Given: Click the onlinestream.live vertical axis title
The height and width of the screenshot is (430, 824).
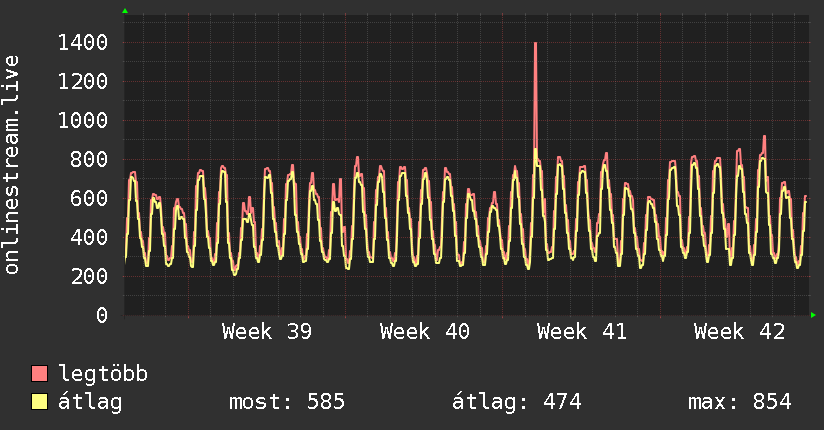Looking at the screenshot, I should click(11, 165).
